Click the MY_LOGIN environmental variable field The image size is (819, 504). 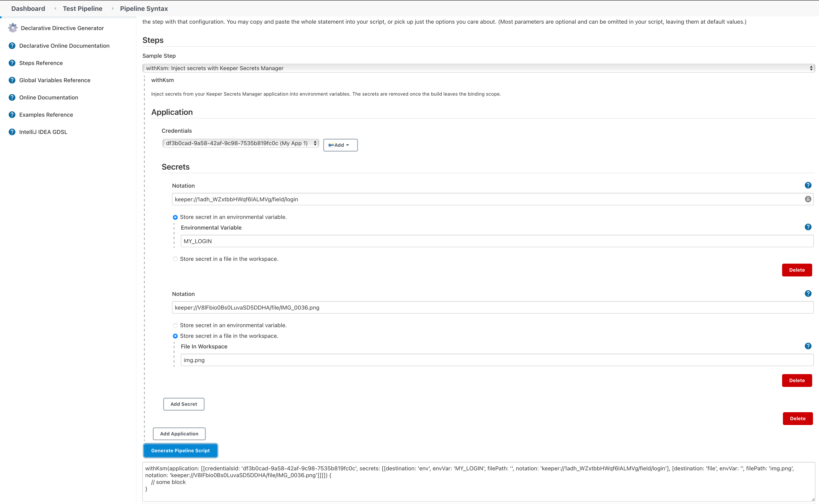[x=497, y=241]
